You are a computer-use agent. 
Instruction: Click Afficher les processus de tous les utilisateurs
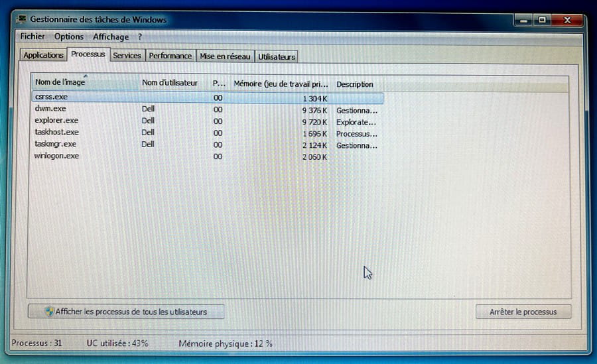[126, 312]
